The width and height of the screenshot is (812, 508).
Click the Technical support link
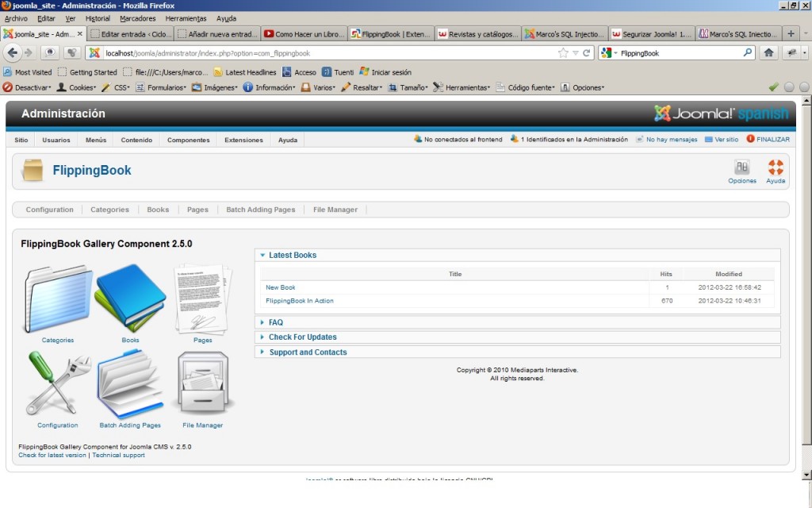(x=118, y=456)
